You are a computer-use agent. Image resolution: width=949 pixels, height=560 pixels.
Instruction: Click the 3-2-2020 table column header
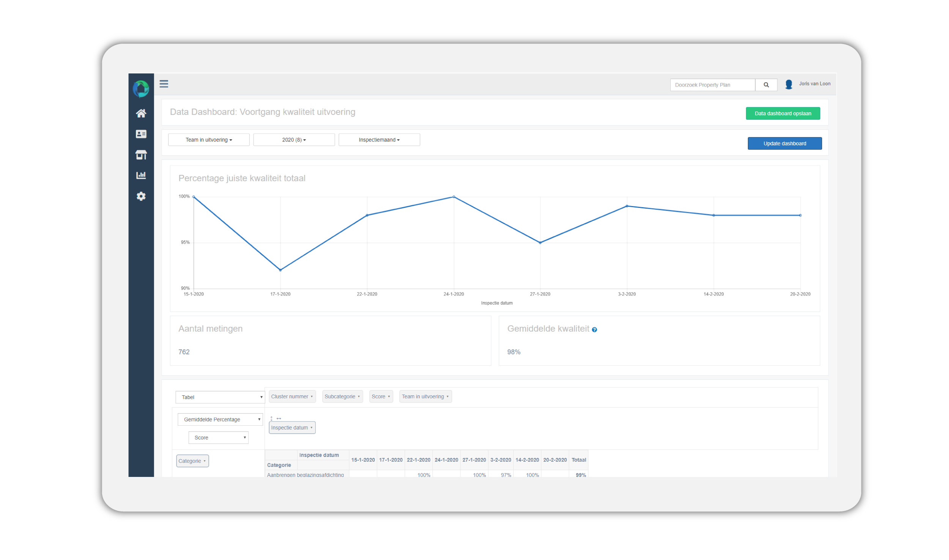[x=501, y=460]
